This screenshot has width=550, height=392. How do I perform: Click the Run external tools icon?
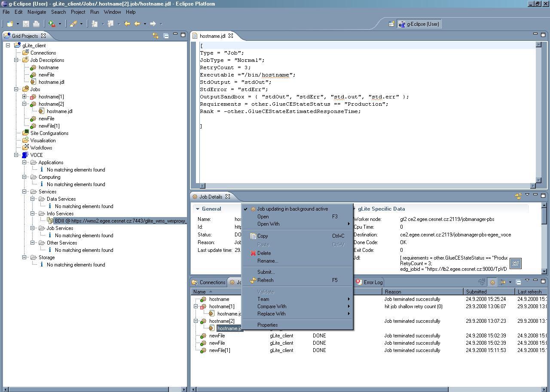pos(52,24)
